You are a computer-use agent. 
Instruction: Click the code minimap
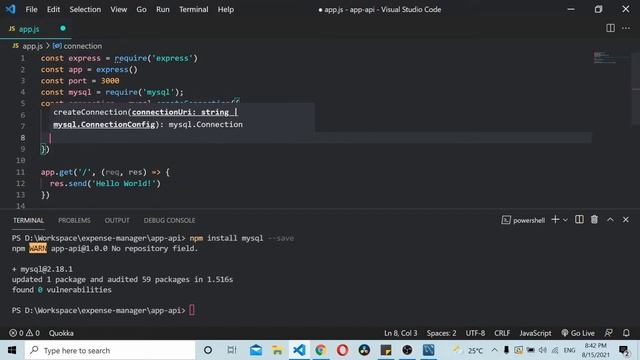coord(605,58)
